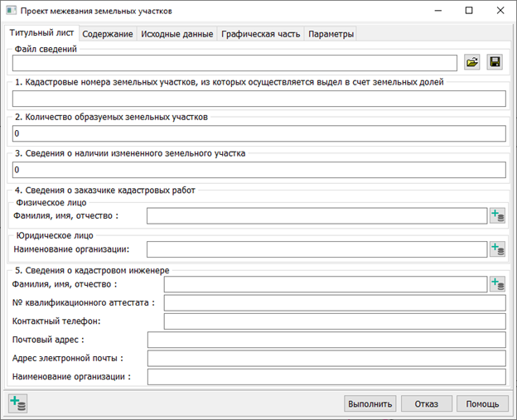Click the Количество образуемых земельных участков field

click(x=258, y=134)
